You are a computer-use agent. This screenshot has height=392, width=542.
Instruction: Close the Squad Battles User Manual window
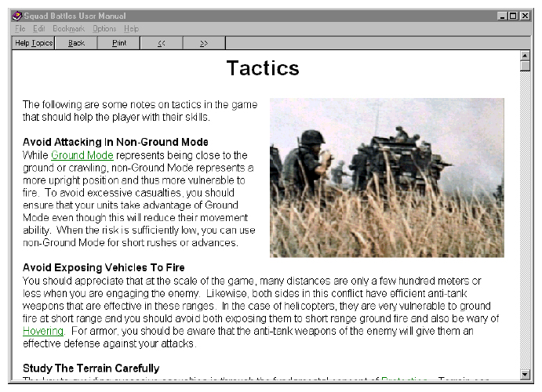525,16
